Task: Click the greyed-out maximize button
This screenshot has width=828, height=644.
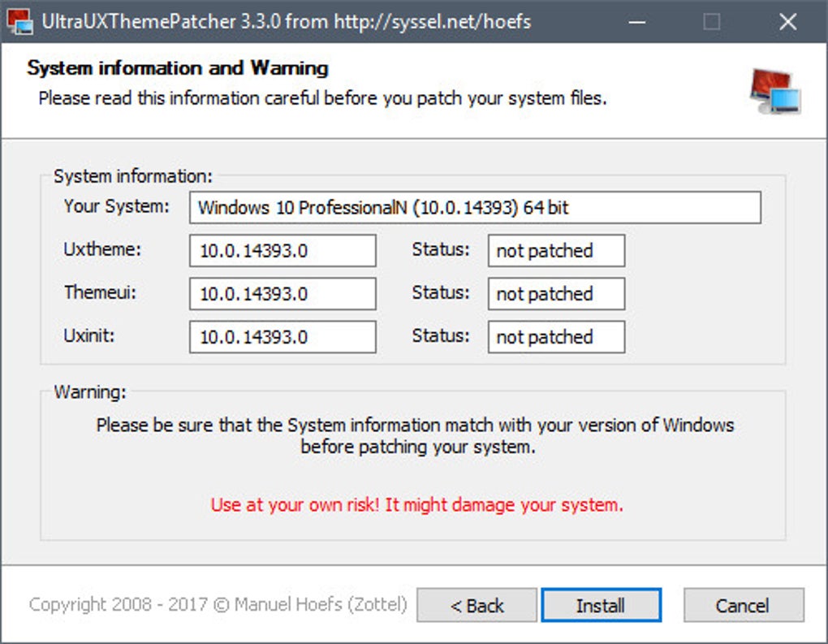Action: [711, 22]
